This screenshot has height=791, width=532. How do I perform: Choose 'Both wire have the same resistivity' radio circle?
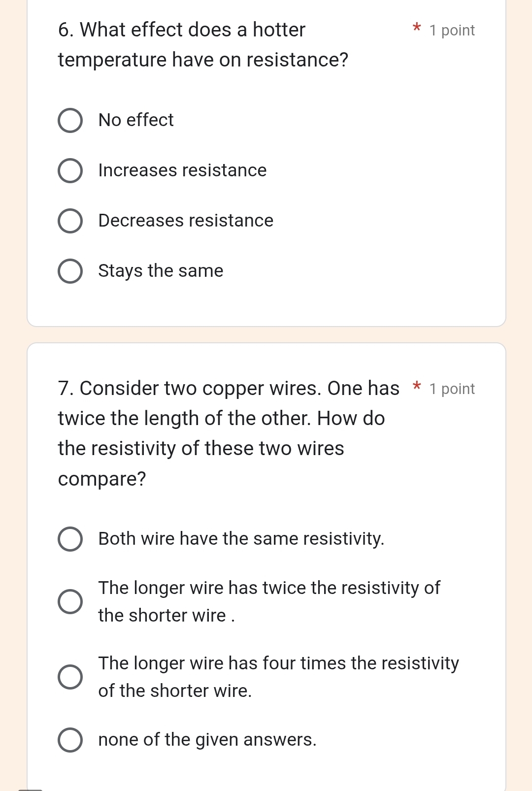click(x=70, y=539)
